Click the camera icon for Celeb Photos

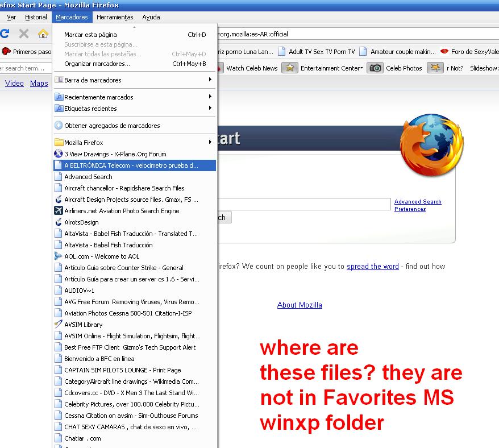pos(375,68)
